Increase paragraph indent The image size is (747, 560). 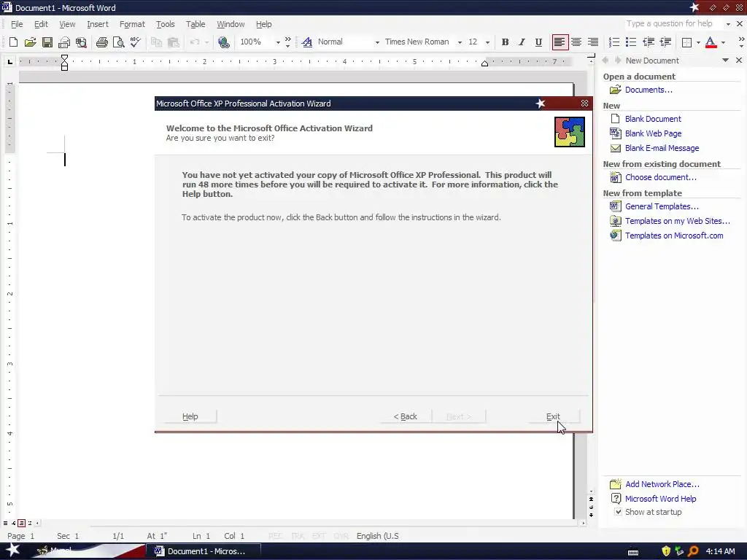(665, 42)
